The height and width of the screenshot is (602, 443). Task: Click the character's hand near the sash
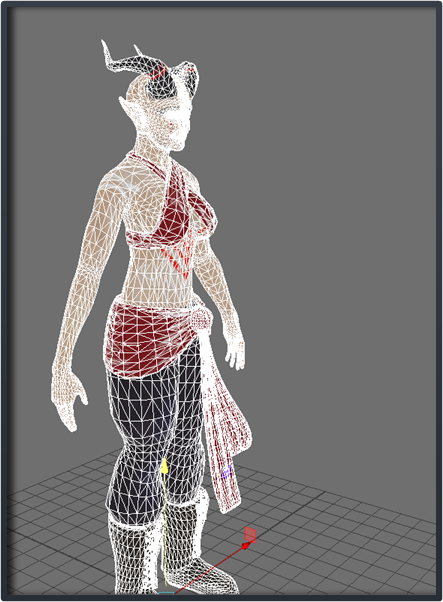[235, 352]
